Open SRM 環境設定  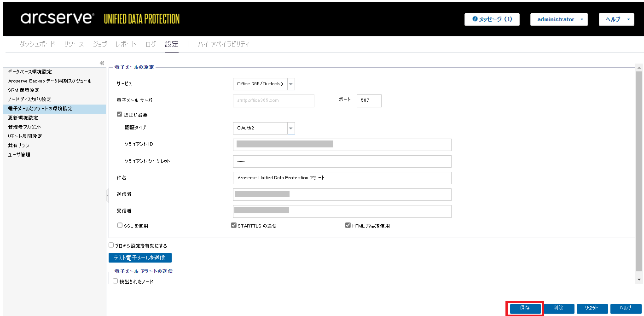pos(54,90)
